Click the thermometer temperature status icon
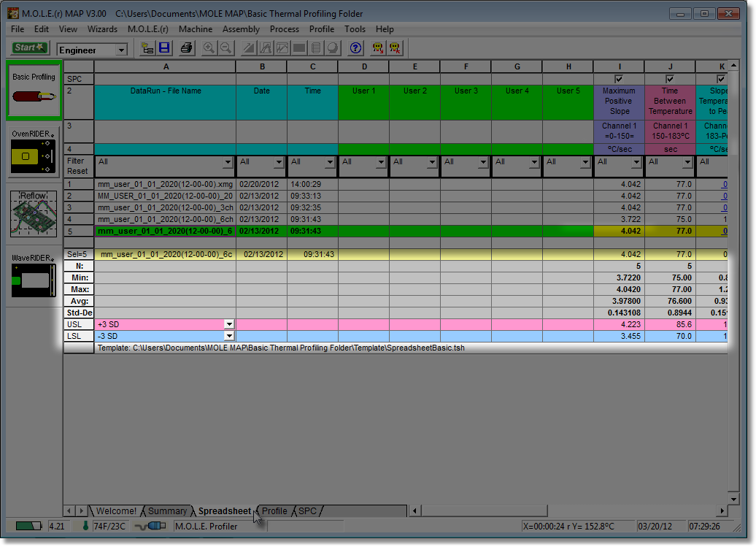Viewport: 756px width, 547px height. (85, 526)
